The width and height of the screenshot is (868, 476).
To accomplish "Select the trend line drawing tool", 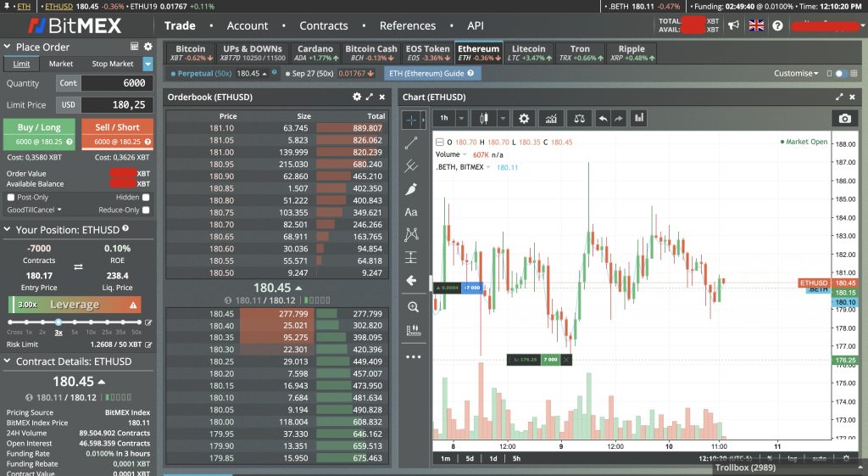I will pyautogui.click(x=412, y=143).
